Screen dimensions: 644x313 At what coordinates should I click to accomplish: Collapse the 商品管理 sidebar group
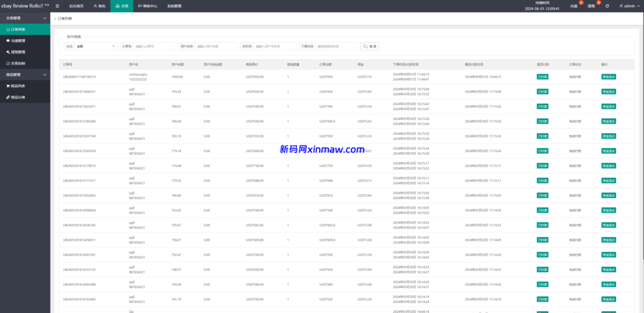tap(25, 75)
